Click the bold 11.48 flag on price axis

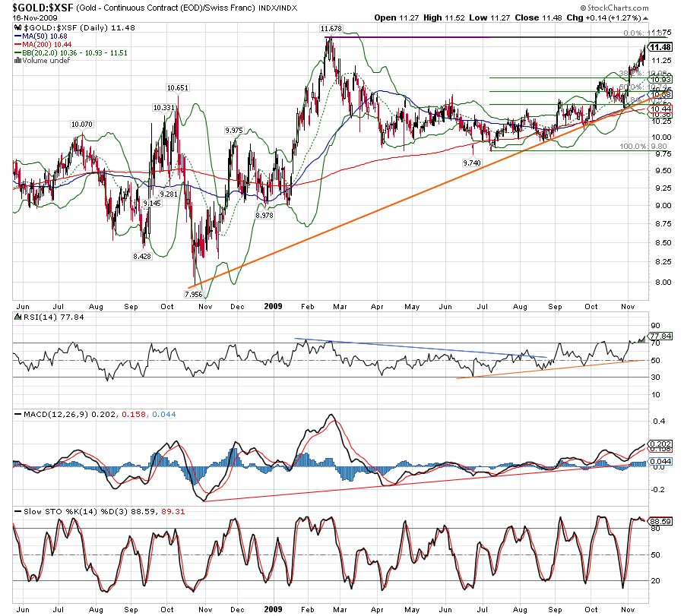[660, 48]
